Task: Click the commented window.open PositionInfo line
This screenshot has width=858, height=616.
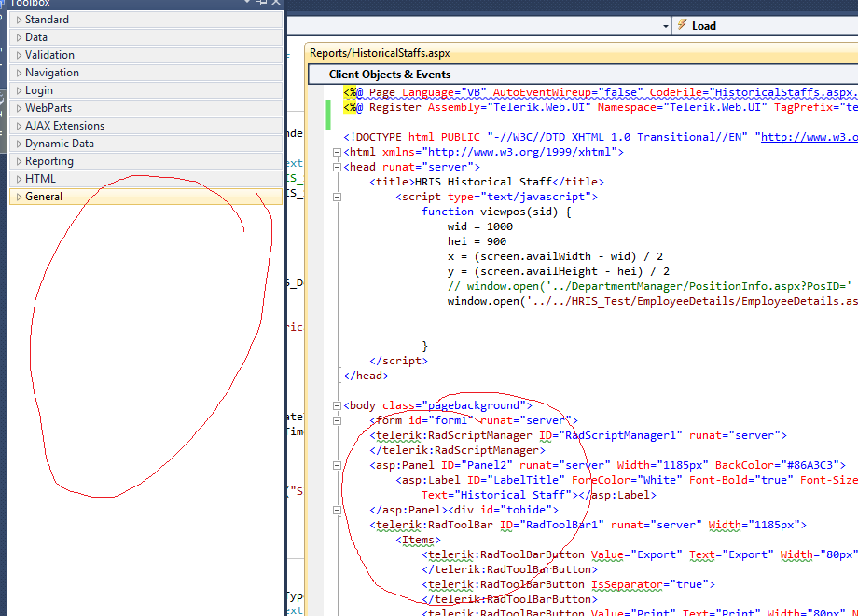Action: pyautogui.click(x=649, y=286)
